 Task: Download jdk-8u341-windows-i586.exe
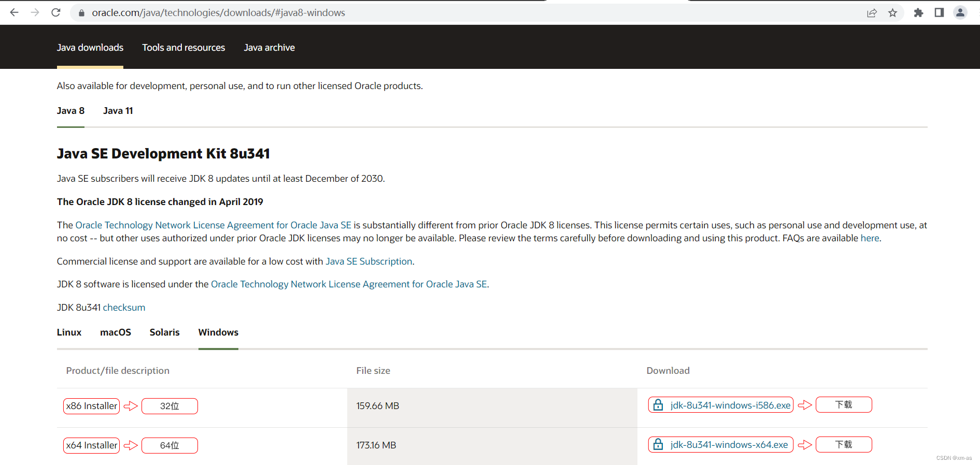pos(730,405)
